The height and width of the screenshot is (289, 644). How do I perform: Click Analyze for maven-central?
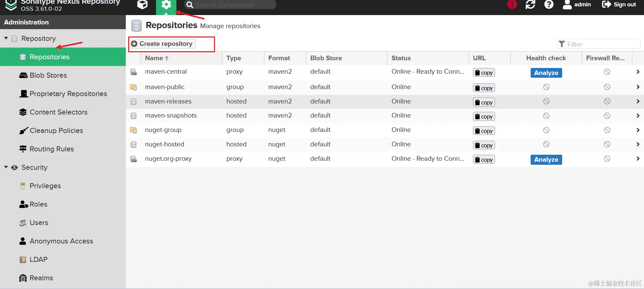[546, 73]
